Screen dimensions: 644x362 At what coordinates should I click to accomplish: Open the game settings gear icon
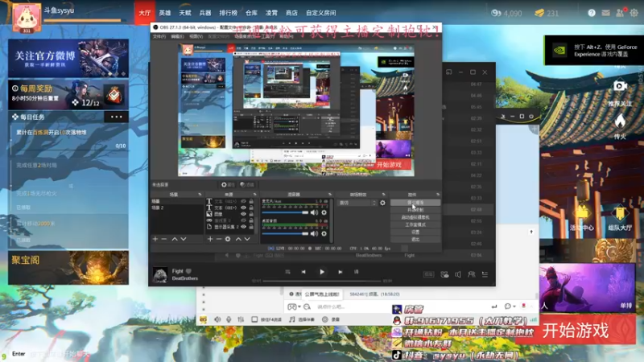634,13
